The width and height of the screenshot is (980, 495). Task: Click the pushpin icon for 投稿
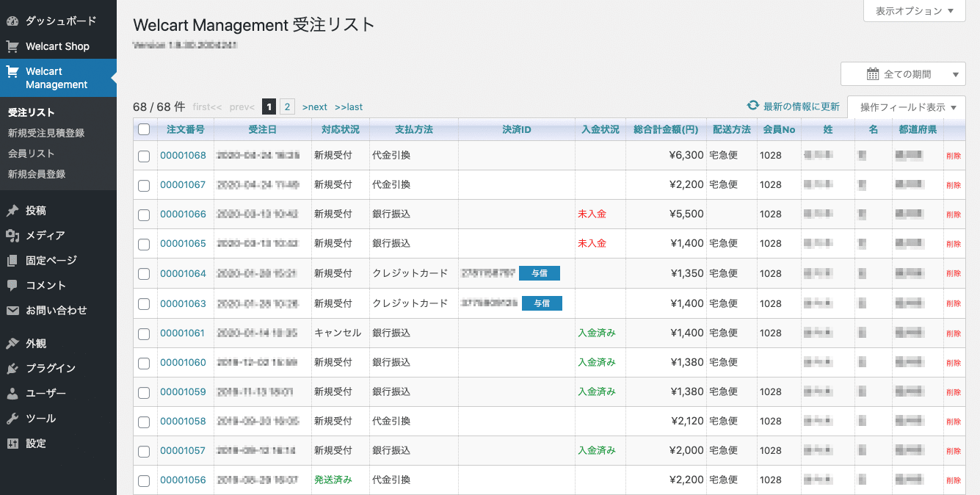[12, 211]
